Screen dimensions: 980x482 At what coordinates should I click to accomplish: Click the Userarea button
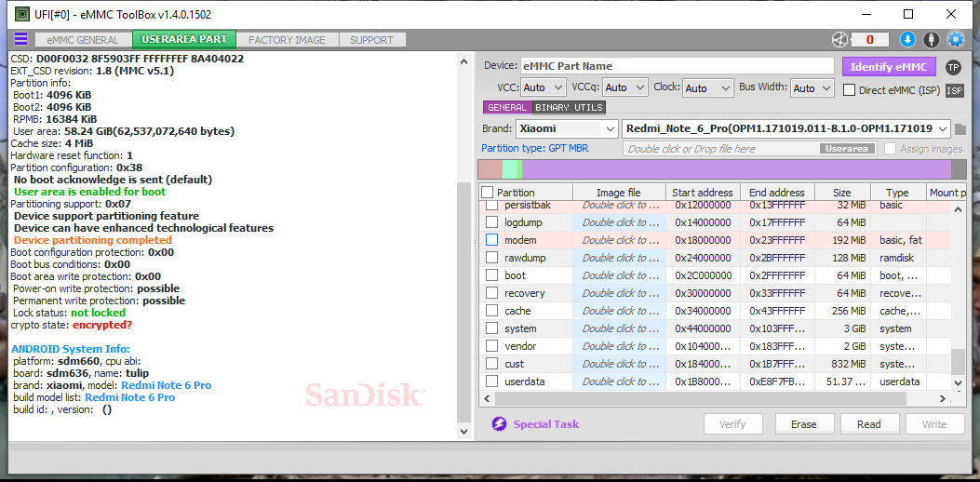point(847,149)
